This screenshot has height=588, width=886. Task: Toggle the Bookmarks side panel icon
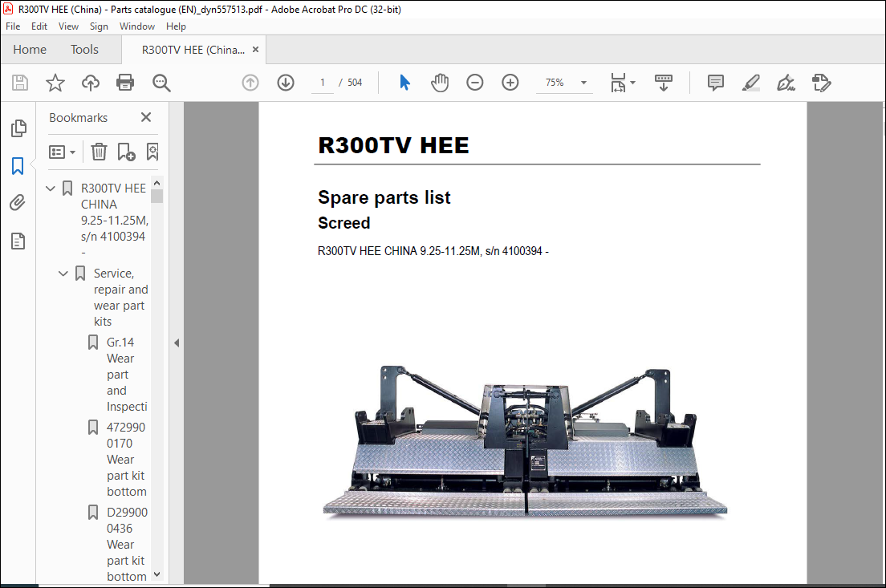tap(18, 166)
